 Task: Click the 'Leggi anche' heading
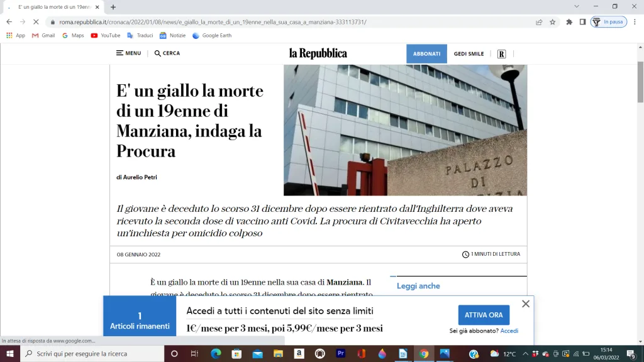click(418, 286)
